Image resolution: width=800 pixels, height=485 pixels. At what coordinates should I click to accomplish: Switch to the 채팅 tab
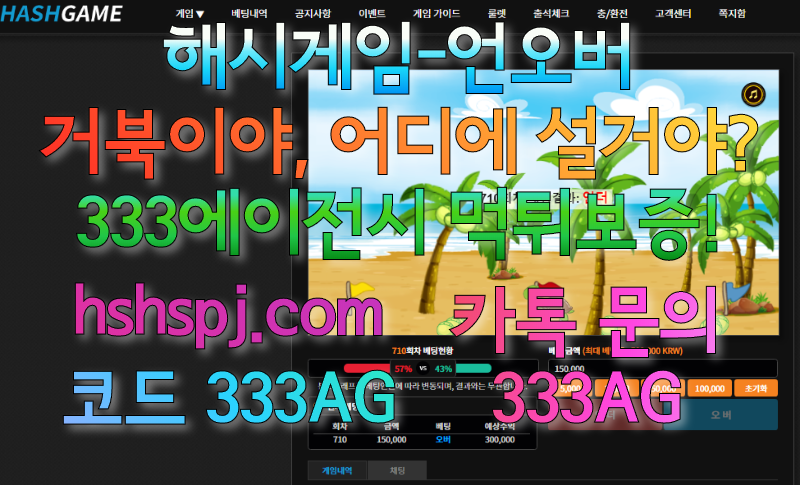[x=397, y=470]
